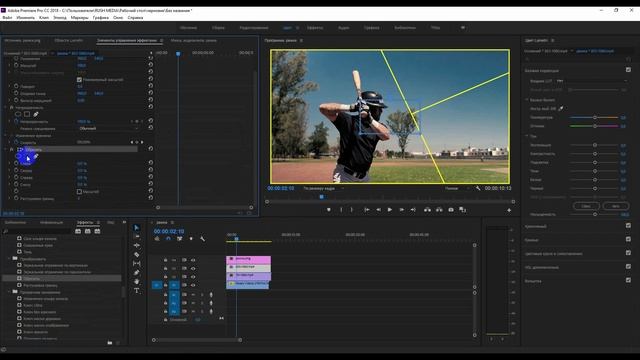
Task: Toggle Vignette section checkbox in Lumetri
Action: (628, 280)
